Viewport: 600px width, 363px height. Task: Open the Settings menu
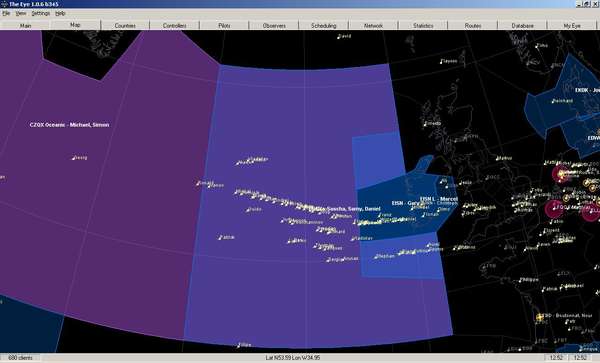(x=41, y=13)
